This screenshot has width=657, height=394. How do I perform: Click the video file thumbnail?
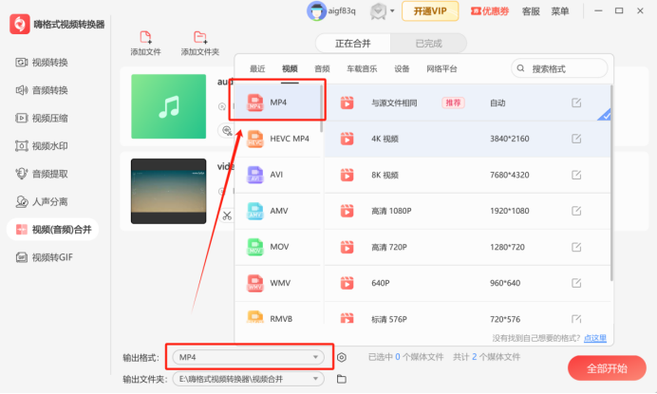168,191
